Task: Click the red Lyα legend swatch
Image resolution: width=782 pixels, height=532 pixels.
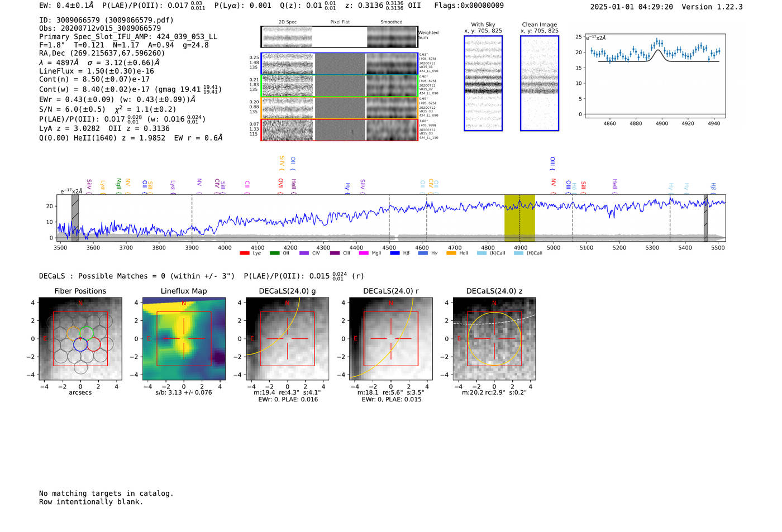Action: tap(244, 253)
